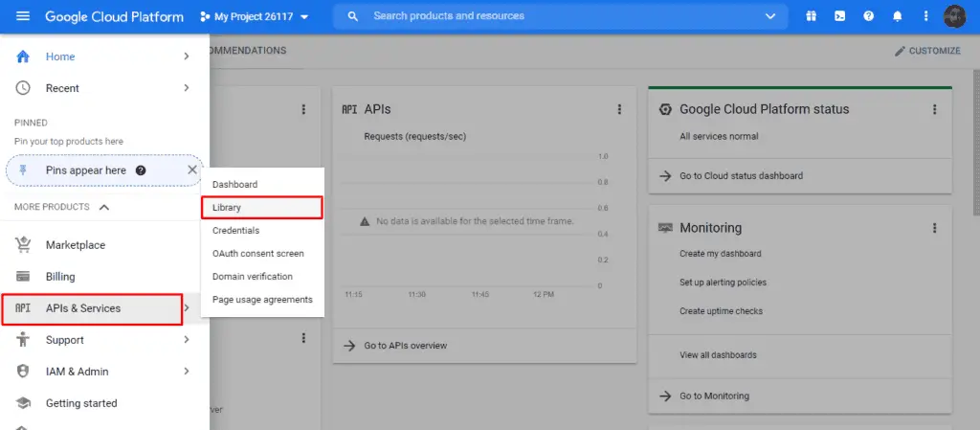The image size is (980, 430).
Task: Expand the IAM & Admin submenu chevron
Action: coord(187,372)
